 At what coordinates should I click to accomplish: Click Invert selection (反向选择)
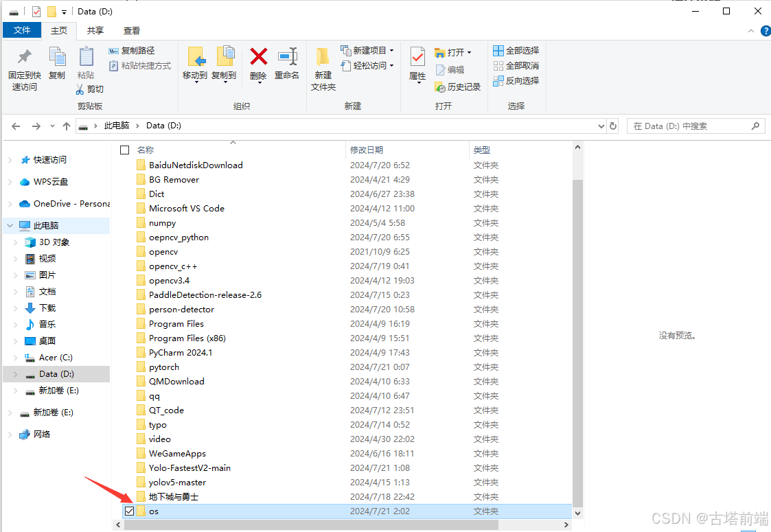click(x=516, y=80)
